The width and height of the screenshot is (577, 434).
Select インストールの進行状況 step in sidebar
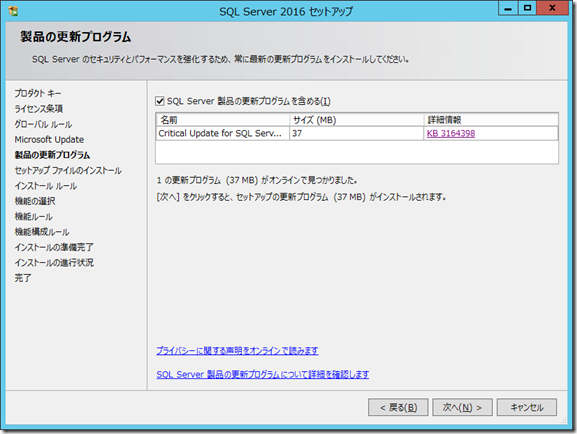(54, 262)
